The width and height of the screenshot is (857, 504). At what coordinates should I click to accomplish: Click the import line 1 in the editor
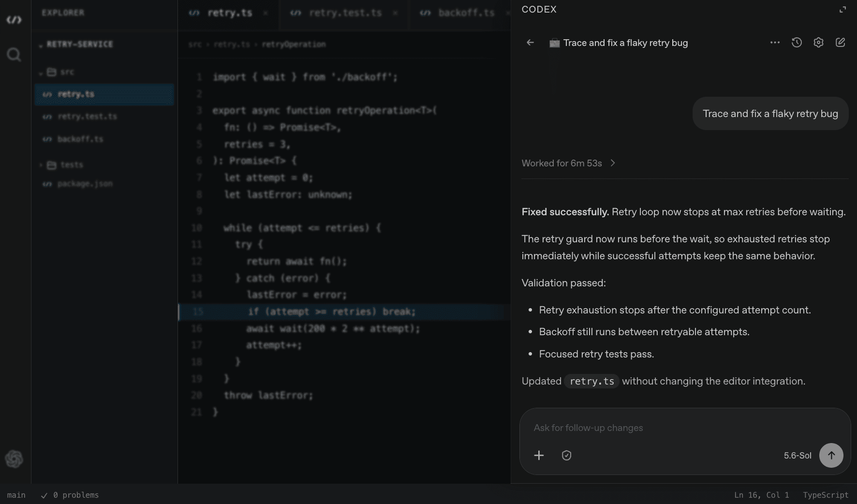[x=305, y=77]
